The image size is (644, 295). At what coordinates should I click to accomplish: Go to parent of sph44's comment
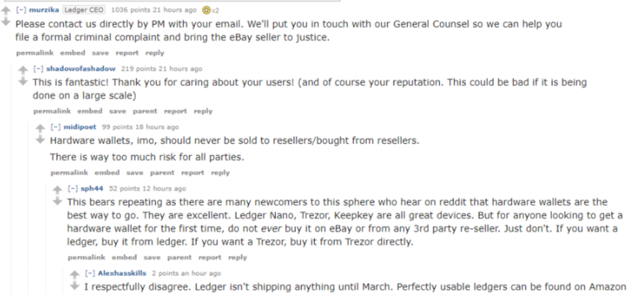(x=179, y=257)
